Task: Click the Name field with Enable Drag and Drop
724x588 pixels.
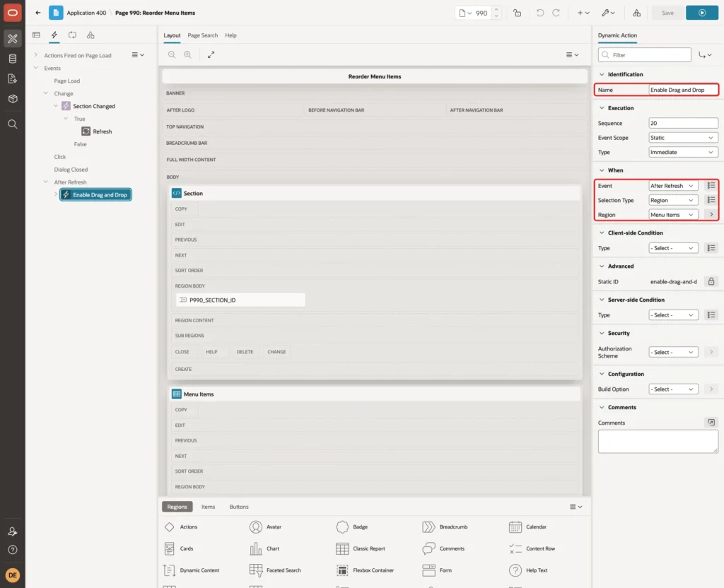Action: tap(684, 90)
